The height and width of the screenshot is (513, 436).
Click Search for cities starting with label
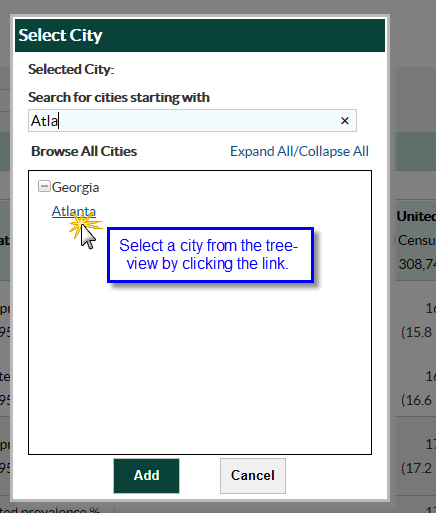click(119, 98)
